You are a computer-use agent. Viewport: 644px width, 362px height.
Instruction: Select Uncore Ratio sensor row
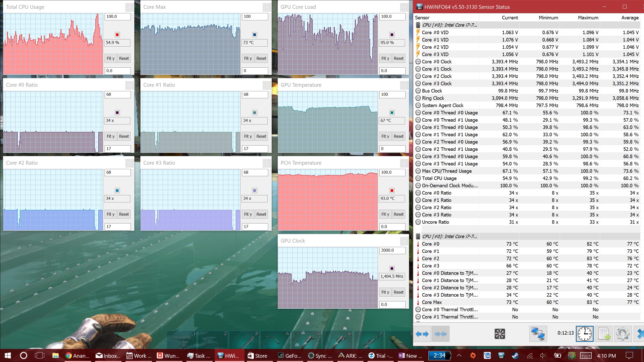pos(527,222)
